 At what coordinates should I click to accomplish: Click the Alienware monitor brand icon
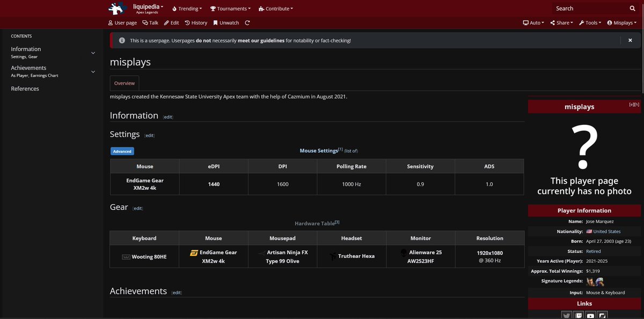[x=404, y=253]
